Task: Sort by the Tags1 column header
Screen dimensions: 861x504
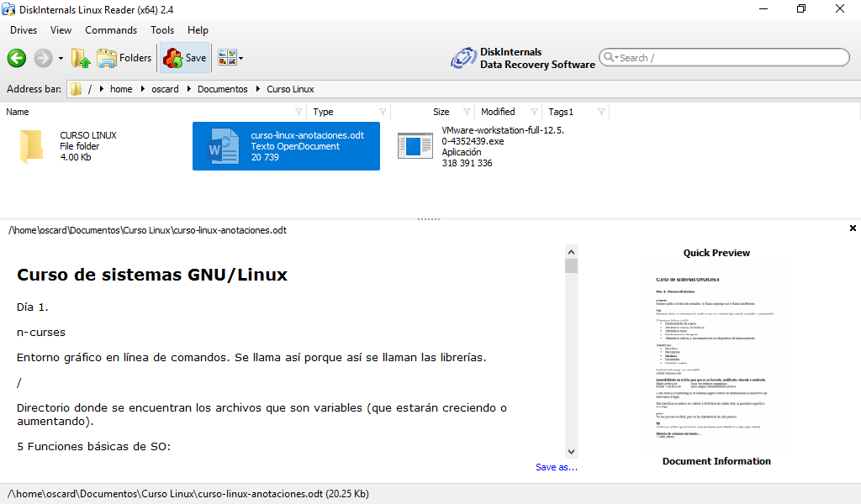Action: point(561,112)
